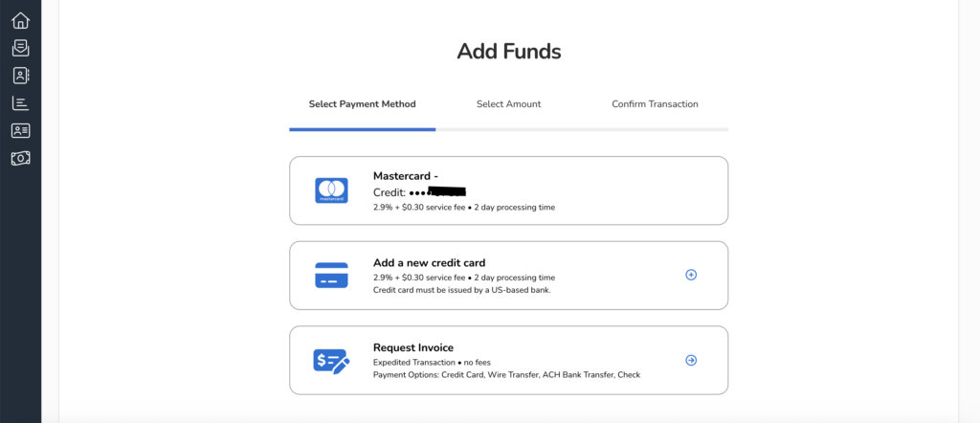Expand new credit card with plus circle

point(691,276)
